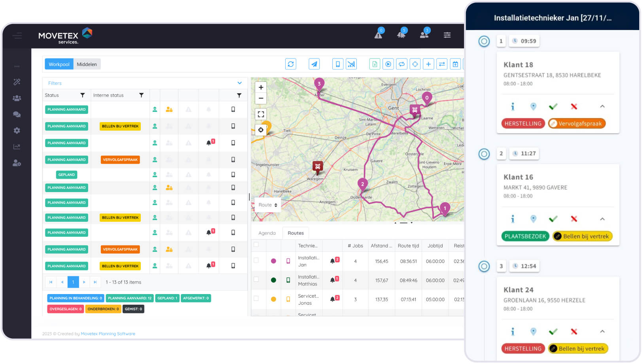The width and height of the screenshot is (642, 364).
Task: Click the swap arrows toolbar button
Action: [x=442, y=64]
